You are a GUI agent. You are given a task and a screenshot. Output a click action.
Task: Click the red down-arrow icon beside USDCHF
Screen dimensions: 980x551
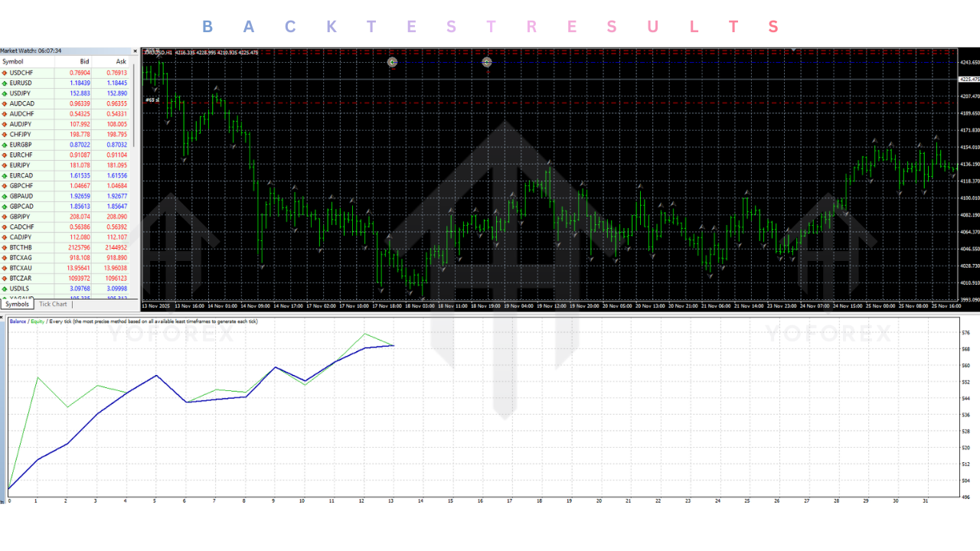click(6, 73)
